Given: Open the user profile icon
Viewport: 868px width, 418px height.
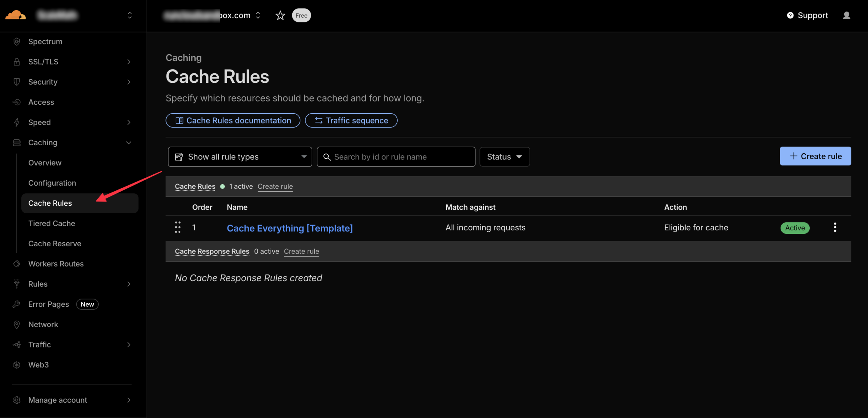Looking at the screenshot, I should coord(846,15).
